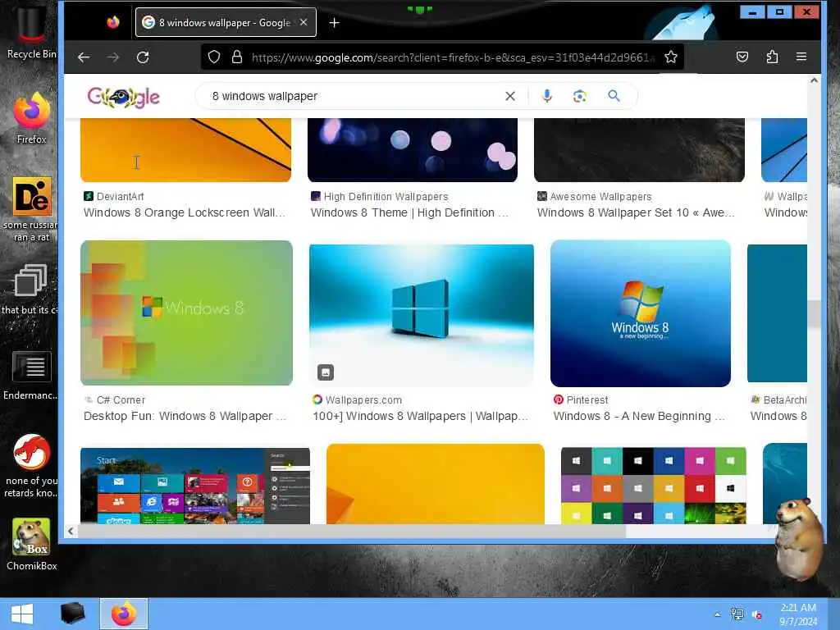
Task: Open the bokeh Windows 8 Theme thumbnail
Action: click(413, 150)
